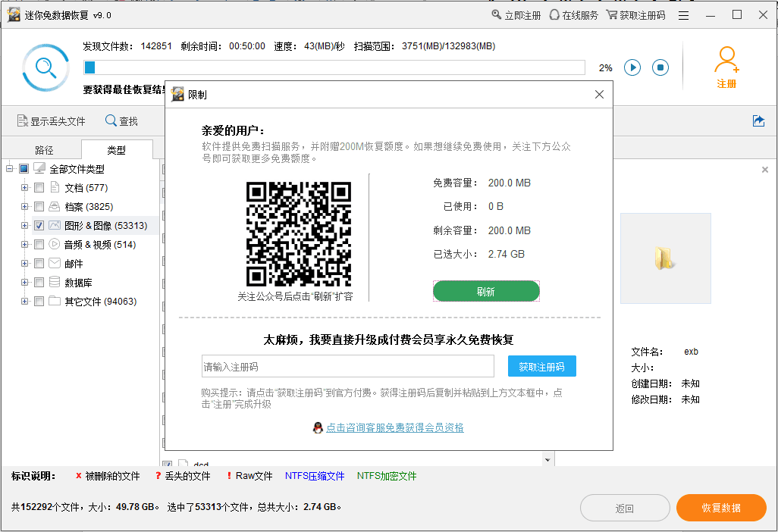Screen dimensions: 778x532
Task: Open 在线服务 headset icon
Action: pyautogui.click(x=554, y=15)
